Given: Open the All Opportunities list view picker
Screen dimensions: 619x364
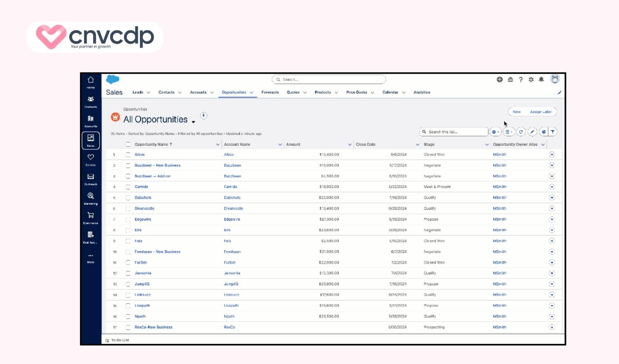Looking at the screenshot, I should [x=193, y=122].
